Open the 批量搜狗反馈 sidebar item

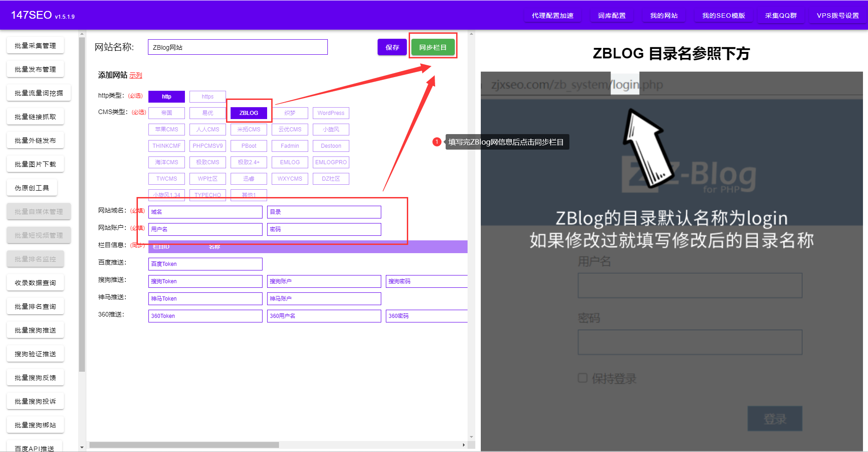35,378
